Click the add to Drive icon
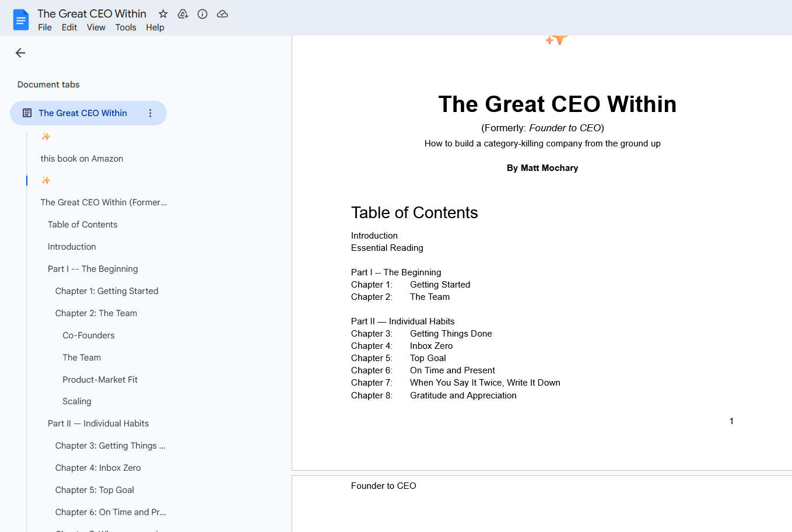The width and height of the screenshot is (792, 532). pos(183,14)
